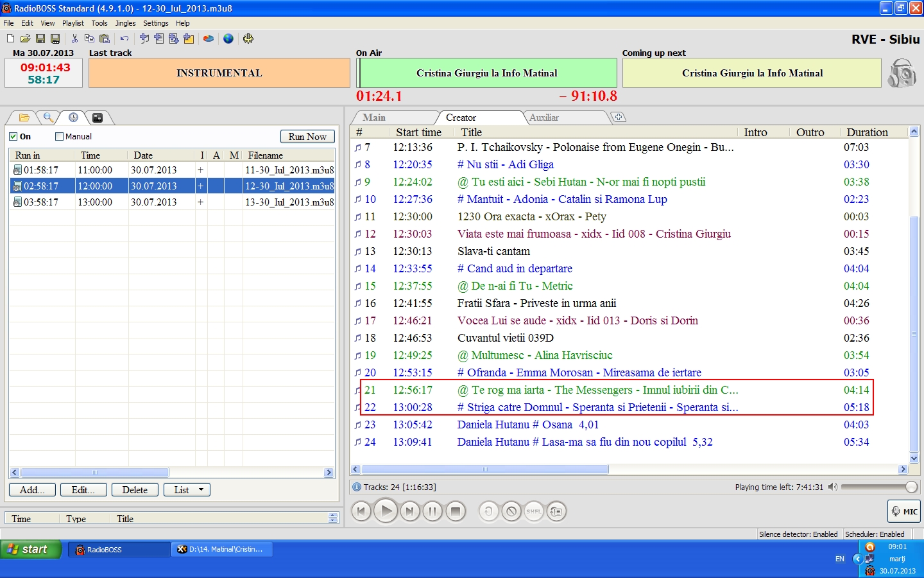Add a playlist using the list plus icon
924x578 pixels.
[158, 39]
